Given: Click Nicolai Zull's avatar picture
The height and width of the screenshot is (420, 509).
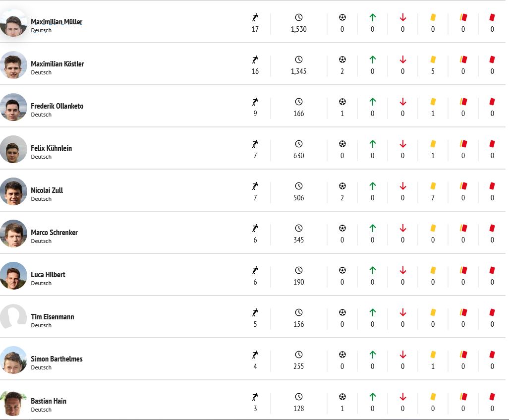Looking at the screenshot, I should tap(13, 191).
